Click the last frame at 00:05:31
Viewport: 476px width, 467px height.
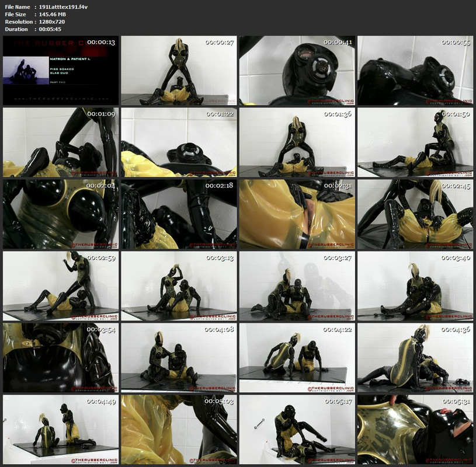pos(415,430)
